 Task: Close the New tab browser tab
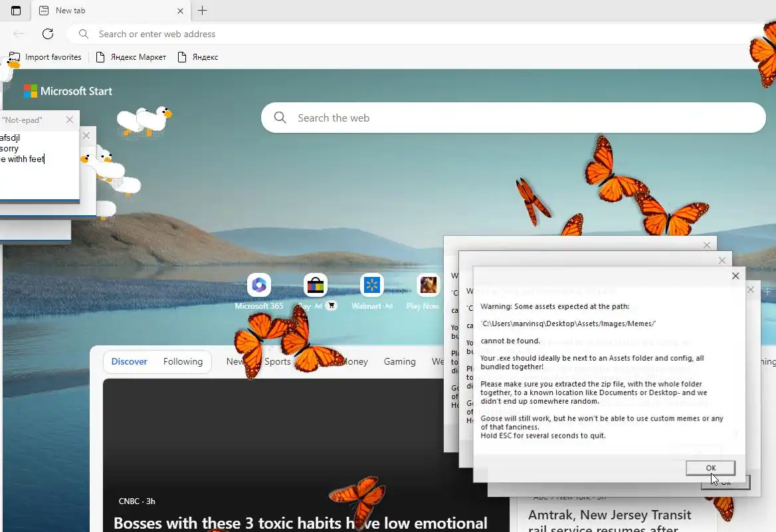(x=180, y=11)
